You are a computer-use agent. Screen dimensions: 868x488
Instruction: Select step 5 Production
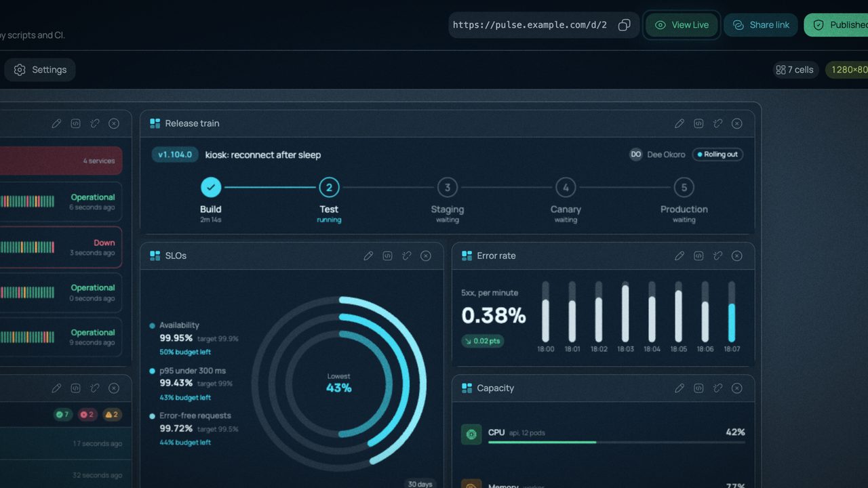point(684,187)
